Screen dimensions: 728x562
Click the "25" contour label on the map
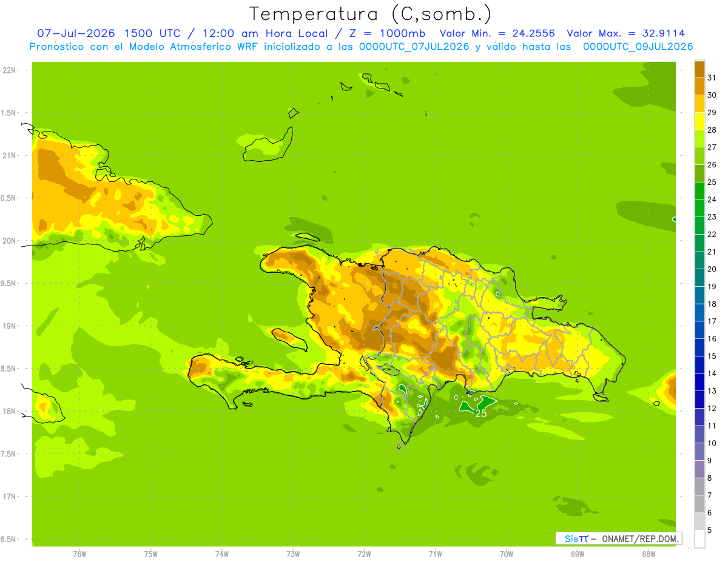coord(480,413)
